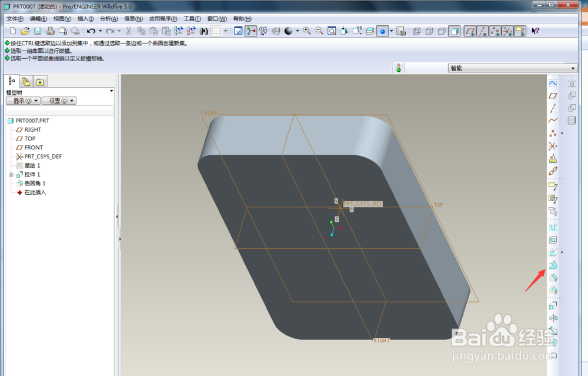The width and height of the screenshot is (588, 376).
Task: Switch to hidden line display
Action: (429, 31)
